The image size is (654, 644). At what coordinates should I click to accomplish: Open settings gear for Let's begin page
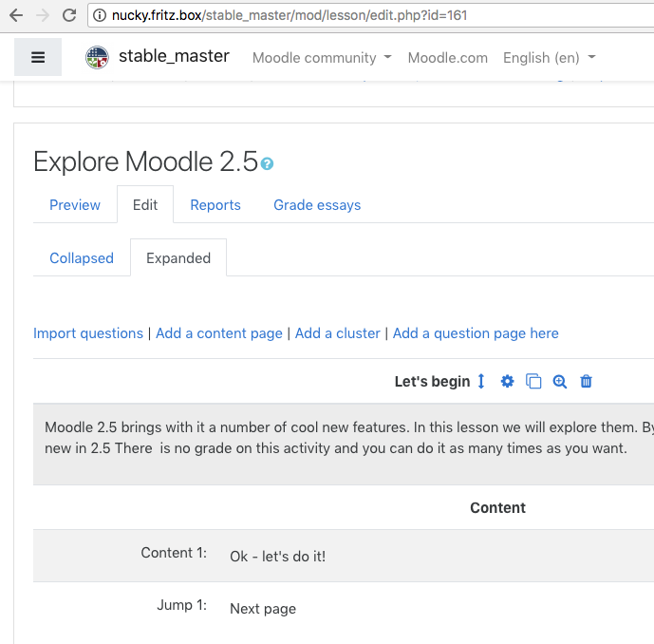click(507, 381)
